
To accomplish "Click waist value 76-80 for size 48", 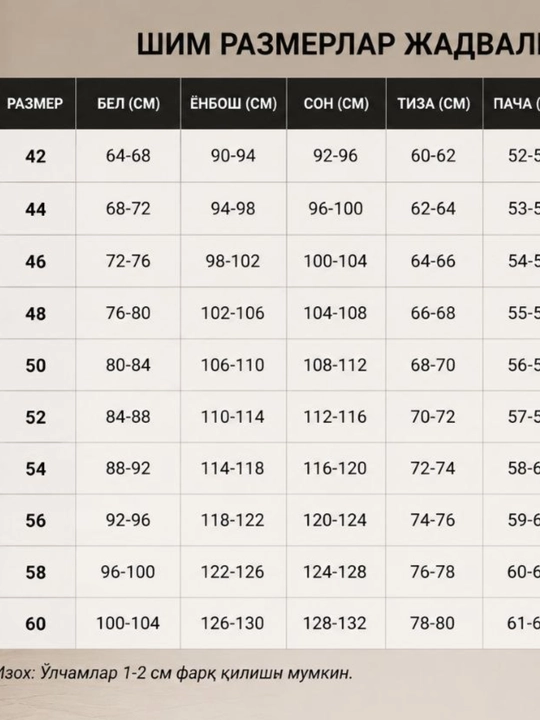I will (128, 313).
